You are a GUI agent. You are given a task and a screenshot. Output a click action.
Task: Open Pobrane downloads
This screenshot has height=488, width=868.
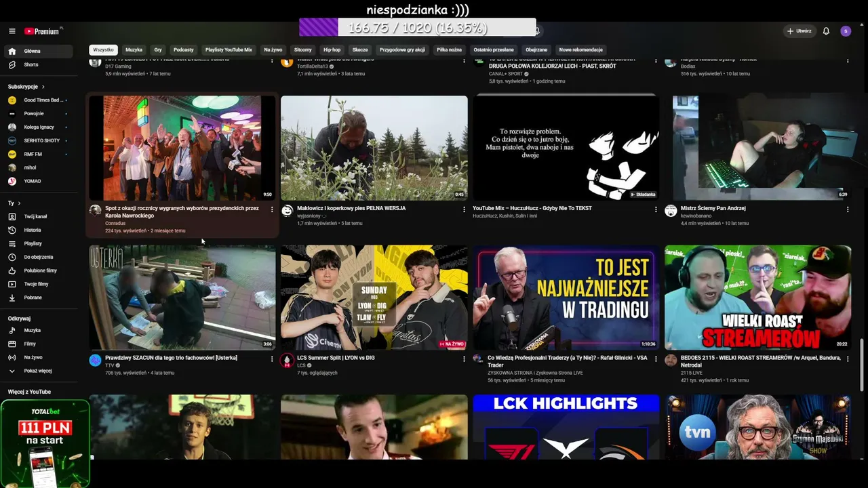coord(37,298)
